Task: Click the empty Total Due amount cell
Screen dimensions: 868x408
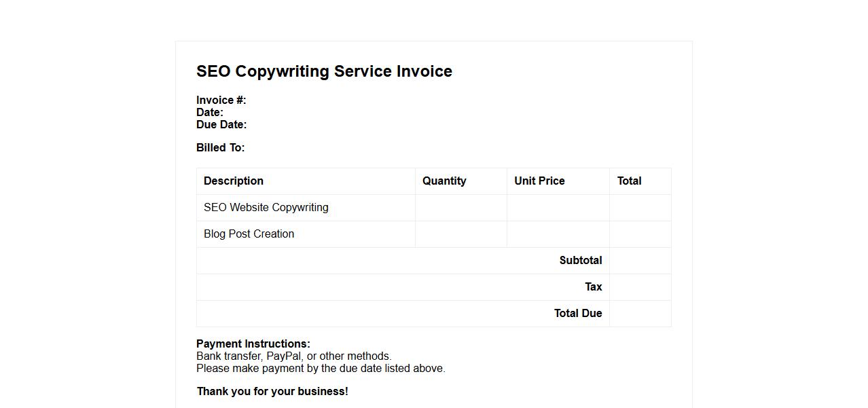Action: [640, 314]
